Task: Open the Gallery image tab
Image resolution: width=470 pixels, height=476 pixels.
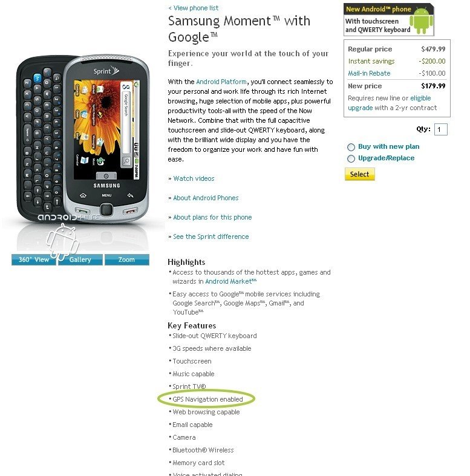Action: pyautogui.click(x=80, y=259)
